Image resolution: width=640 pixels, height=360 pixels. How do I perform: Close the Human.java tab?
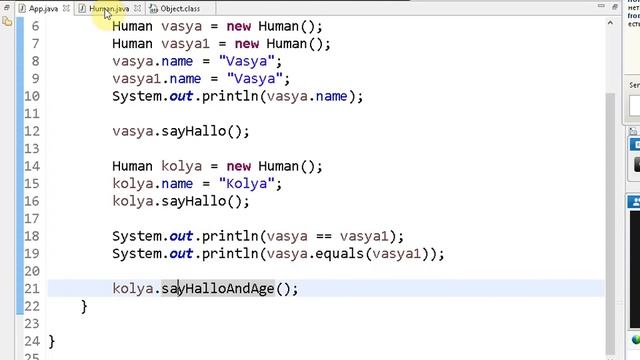(138, 8)
